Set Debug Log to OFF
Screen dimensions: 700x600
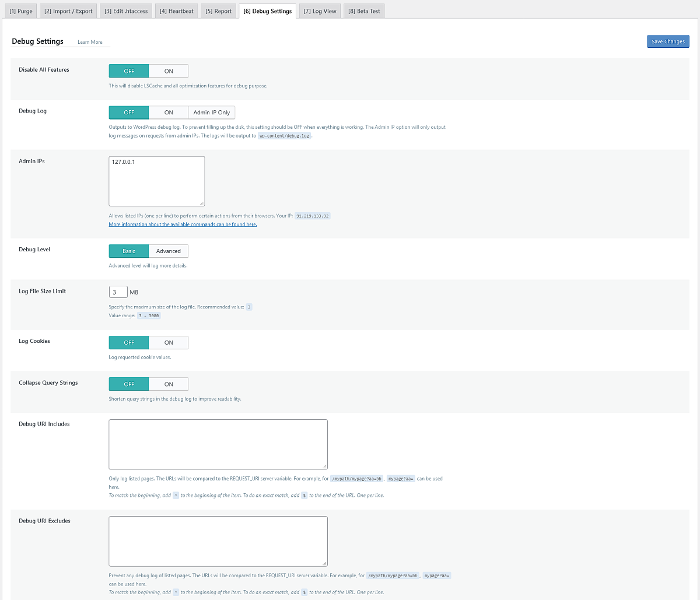coord(129,113)
